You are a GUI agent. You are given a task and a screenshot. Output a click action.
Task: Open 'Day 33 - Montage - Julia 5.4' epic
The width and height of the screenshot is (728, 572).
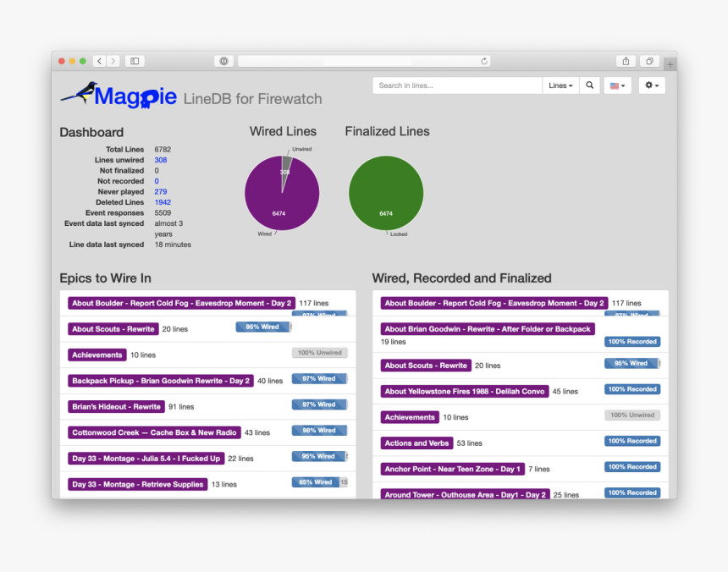(x=146, y=459)
